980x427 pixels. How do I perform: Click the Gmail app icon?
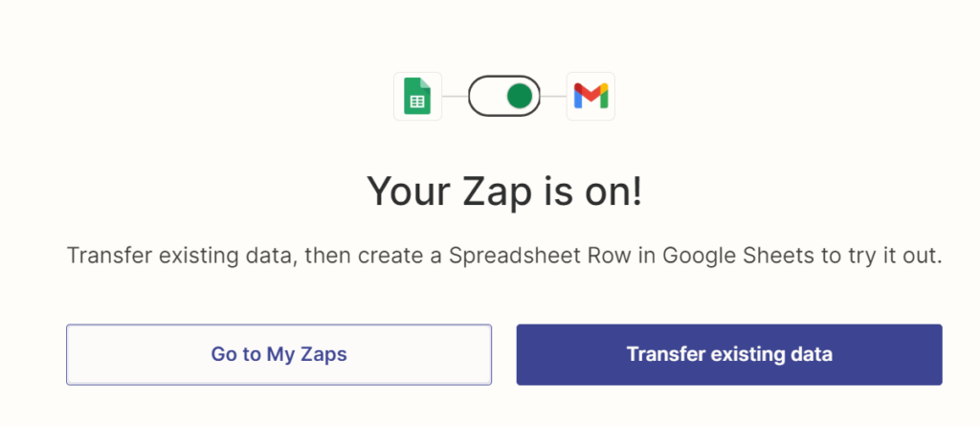coord(590,96)
